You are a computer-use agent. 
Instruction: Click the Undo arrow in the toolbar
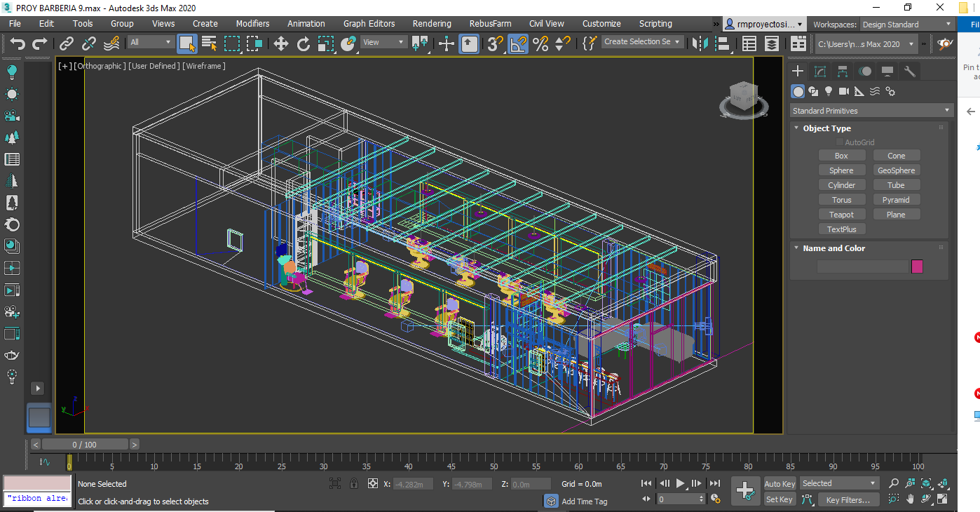coord(18,43)
